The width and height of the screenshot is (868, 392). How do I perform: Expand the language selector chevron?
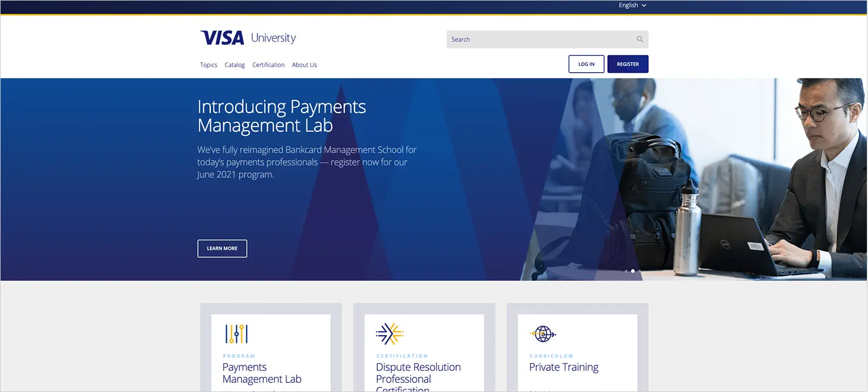[x=644, y=5]
